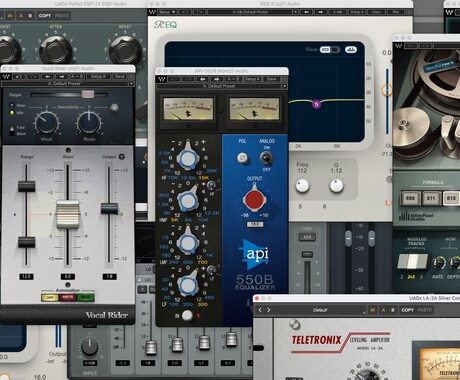Toggle the REQ View switch

coord(329,50)
